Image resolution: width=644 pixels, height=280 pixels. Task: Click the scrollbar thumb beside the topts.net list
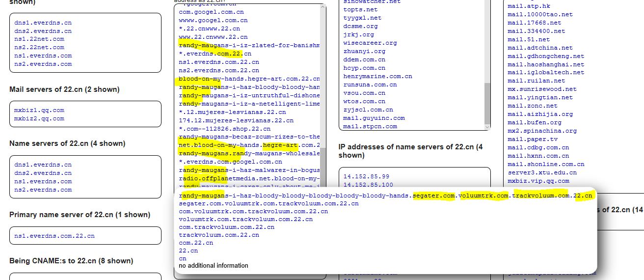487,103
